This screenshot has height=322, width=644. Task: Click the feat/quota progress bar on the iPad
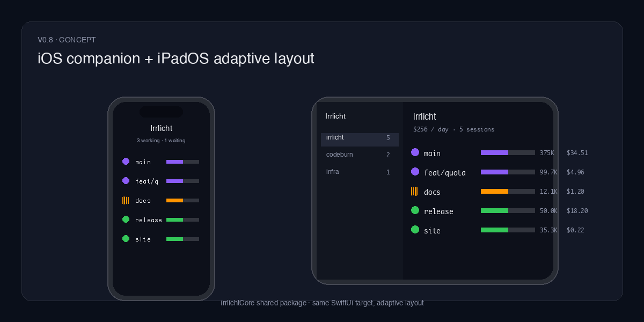click(508, 172)
